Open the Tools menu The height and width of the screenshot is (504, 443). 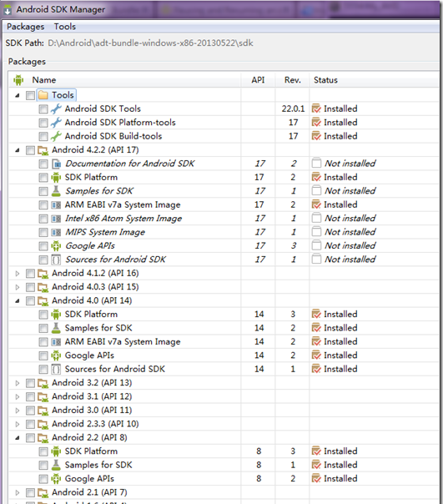[65, 27]
